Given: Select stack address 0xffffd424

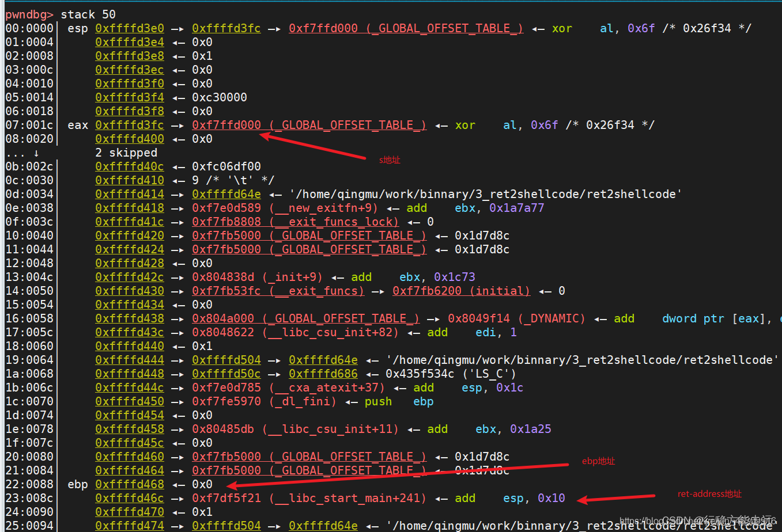Looking at the screenshot, I should 130,249.
